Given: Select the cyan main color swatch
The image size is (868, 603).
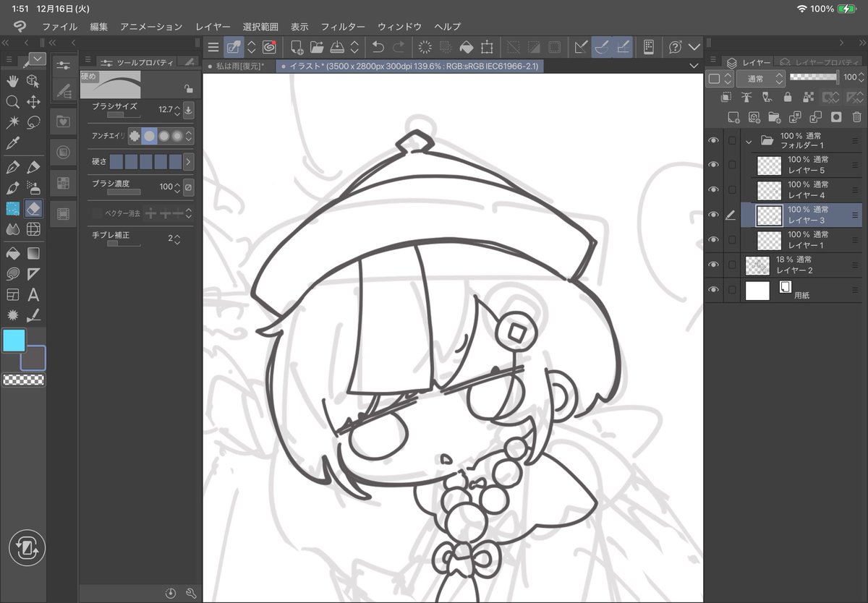Looking at the screenshot, I should coord(14,340).
